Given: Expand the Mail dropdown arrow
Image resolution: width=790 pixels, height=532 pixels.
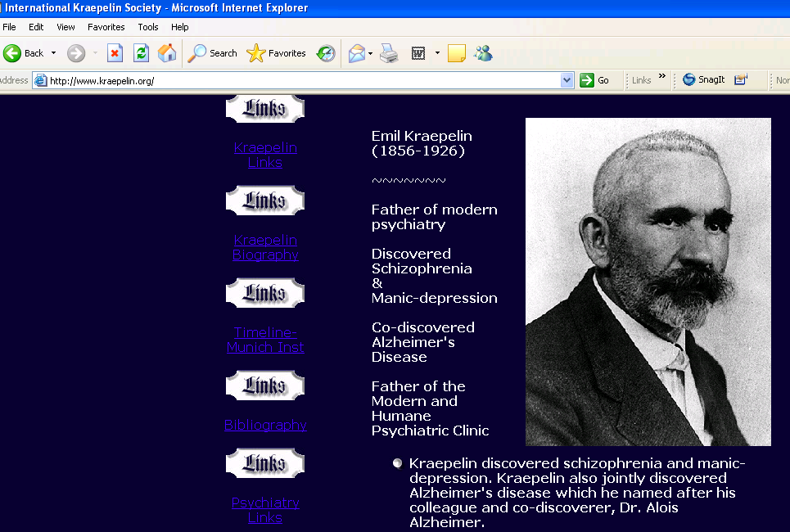Looking at the screenshot, I should click(371, 53).
